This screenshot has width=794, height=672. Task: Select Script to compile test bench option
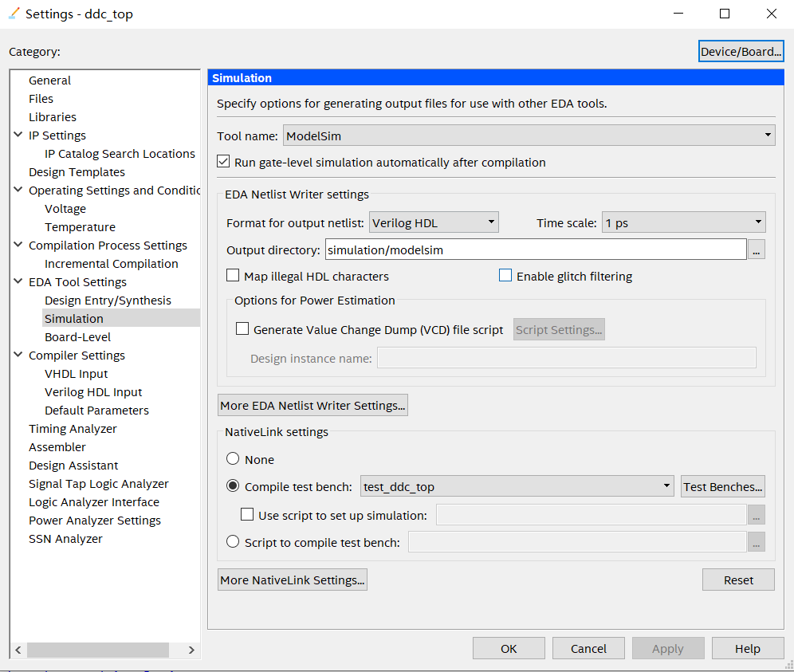(x=233, y=542)
